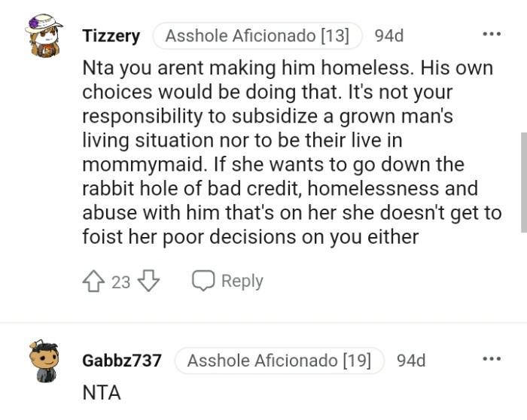Click the 94d timestamp on Tizzery's comment

click(389, 35)
